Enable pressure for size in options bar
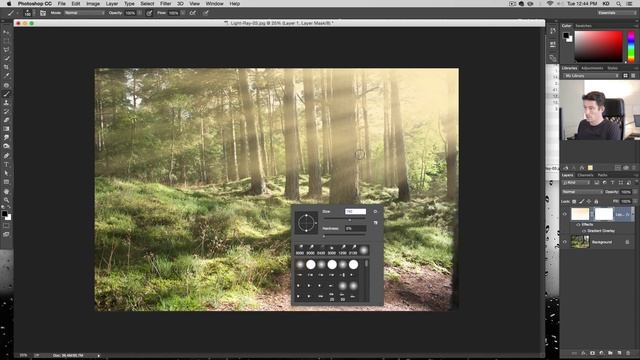The width and height of the screenshot is (640, 360). 206,13
